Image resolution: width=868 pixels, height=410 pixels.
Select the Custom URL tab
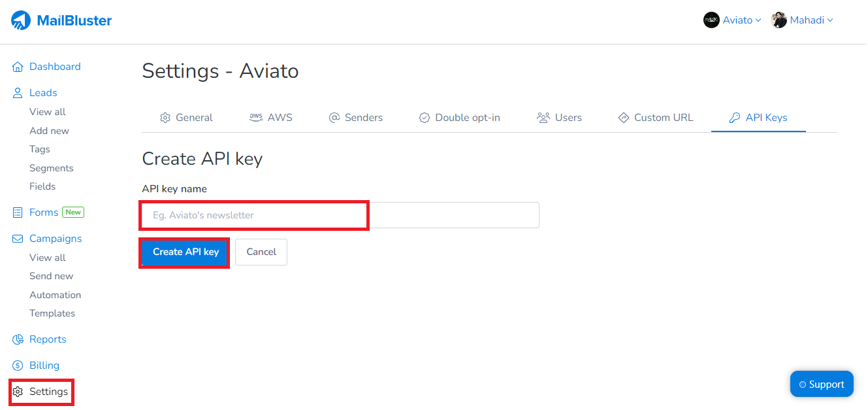pos(656,118)
